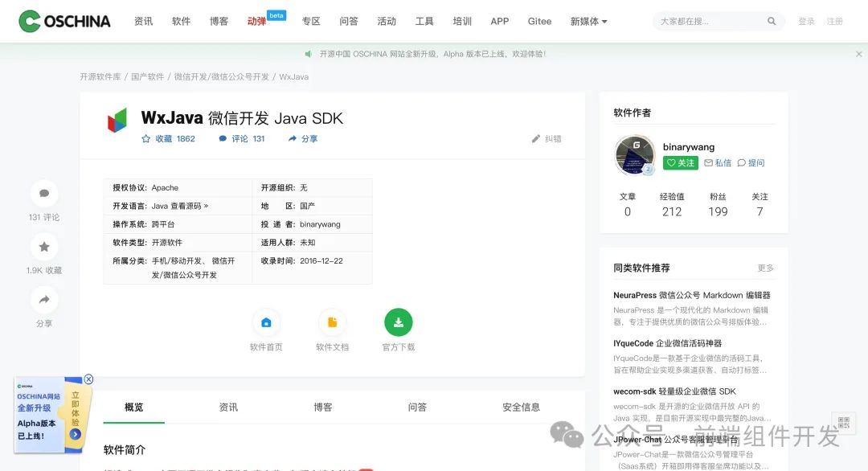
Task: Click the QR code floating icon
Action: [844, 424]
